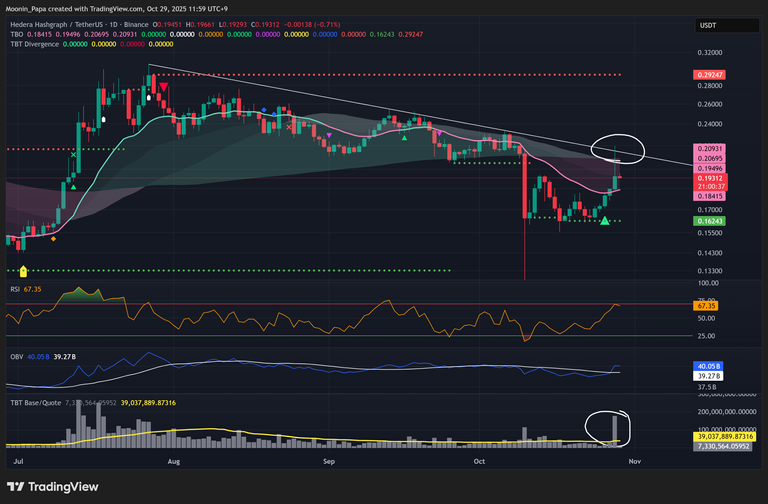Click the orange diamond marker at the chart's lower left
This screenshot has height=504, width=768.
coord(54,238)
